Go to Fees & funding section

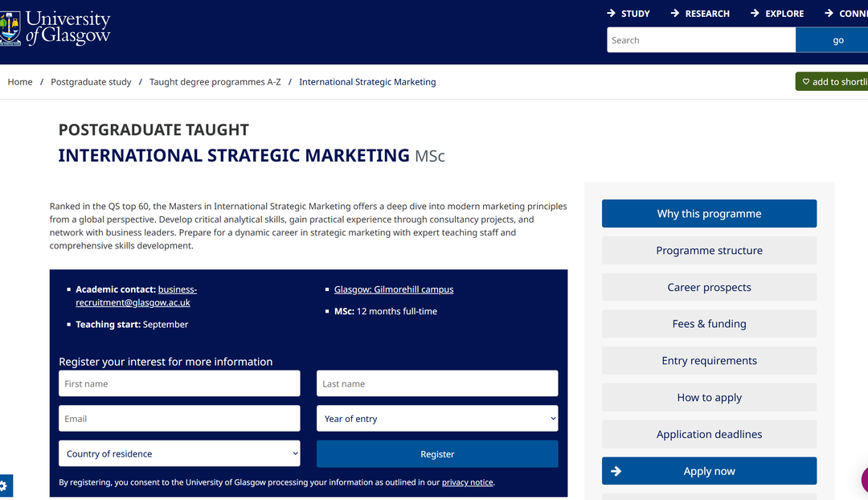pyautogui.click(x=709, y=324)
